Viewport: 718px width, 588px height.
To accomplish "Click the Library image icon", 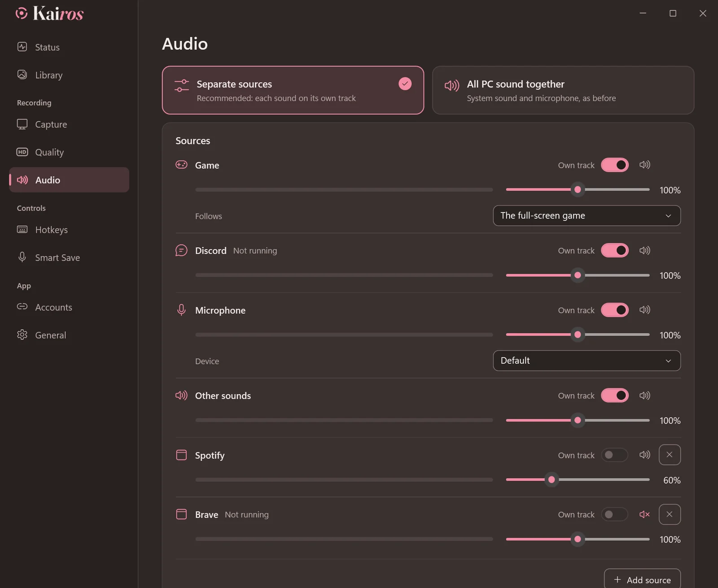I will point(22,75).
